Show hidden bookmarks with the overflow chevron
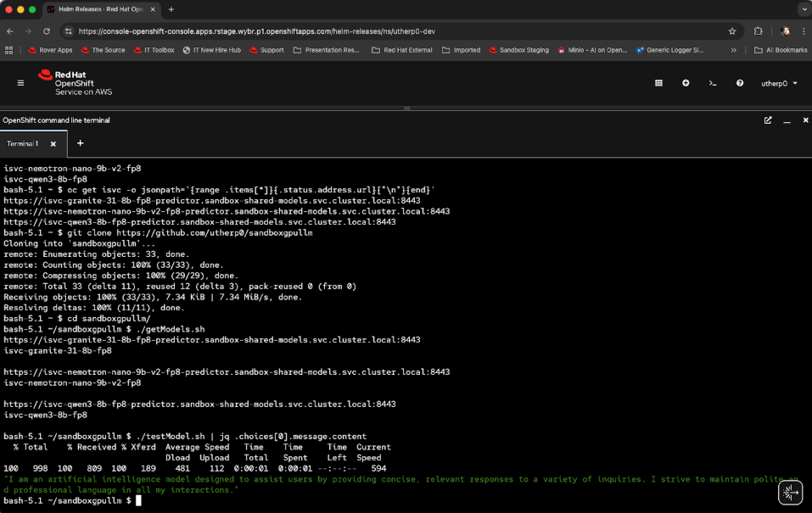Screen dimensions: 812x513 coord(734,50)
